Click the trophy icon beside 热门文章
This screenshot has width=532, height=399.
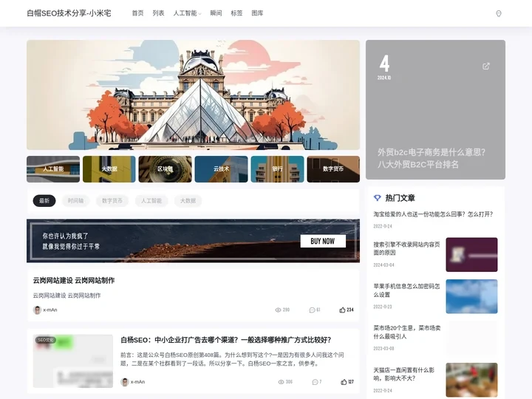tap(378, 197)
